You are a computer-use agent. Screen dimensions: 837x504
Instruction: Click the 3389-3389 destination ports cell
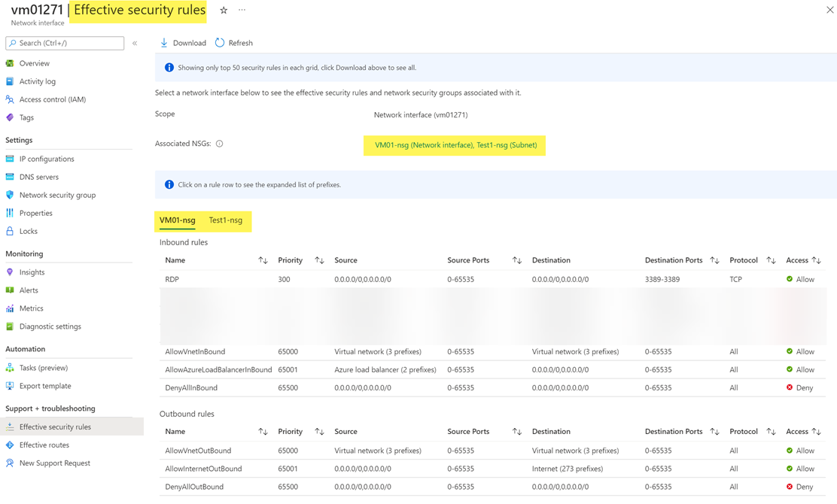click(662, 280)
